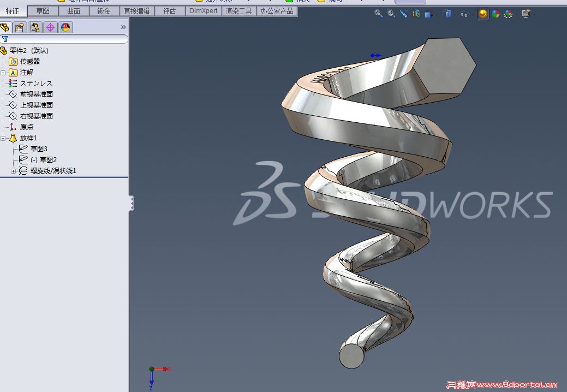
Task: Click the 右视基准面 plane icon
Action: point(13,116)
